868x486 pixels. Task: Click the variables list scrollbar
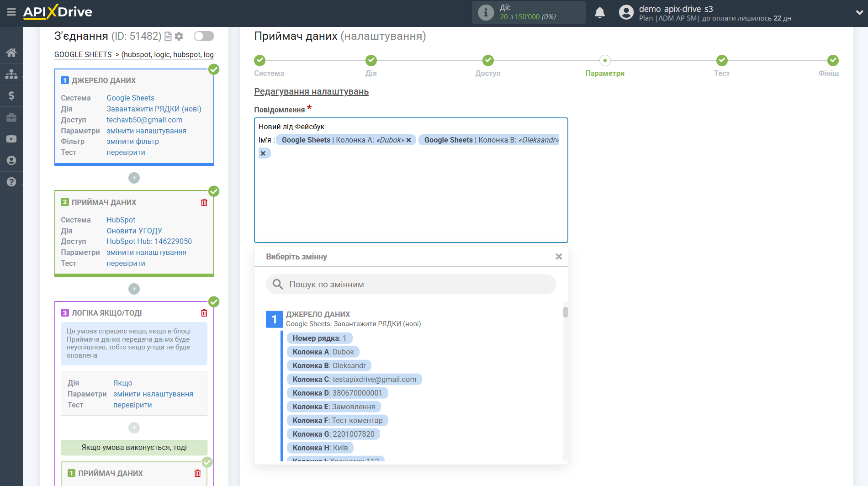pyautogui.click(x=566, y=312)
